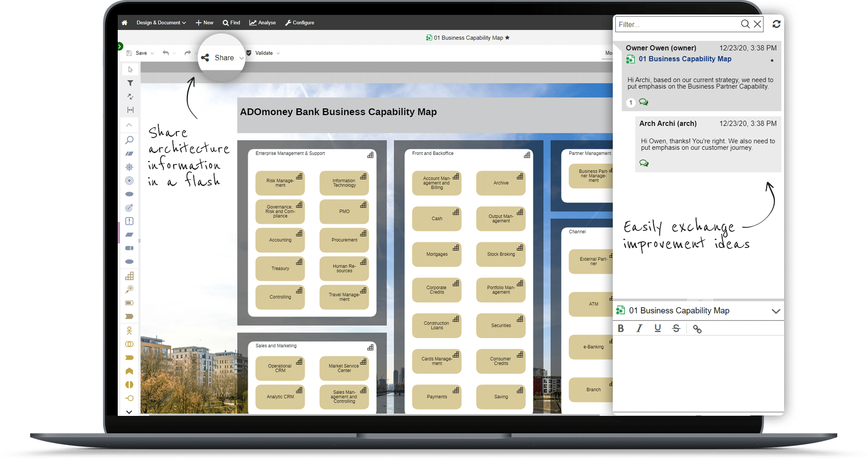Open the Find search tool in the top bar

point(231,22)
